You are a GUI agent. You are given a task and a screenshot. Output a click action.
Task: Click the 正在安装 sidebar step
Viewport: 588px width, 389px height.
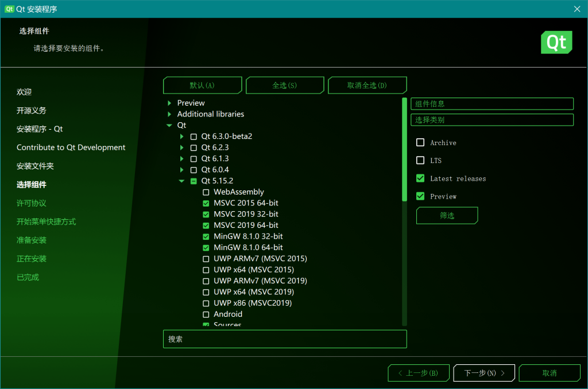(x=32, y=259)
